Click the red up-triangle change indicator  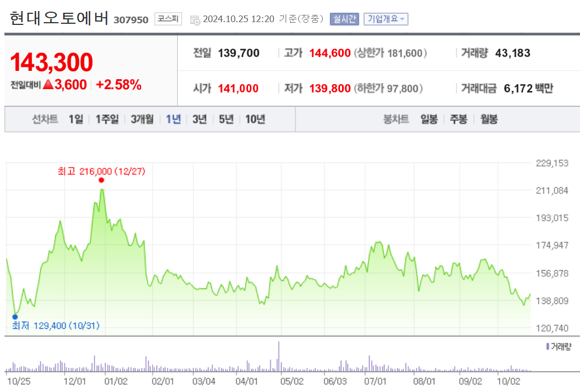49,84
